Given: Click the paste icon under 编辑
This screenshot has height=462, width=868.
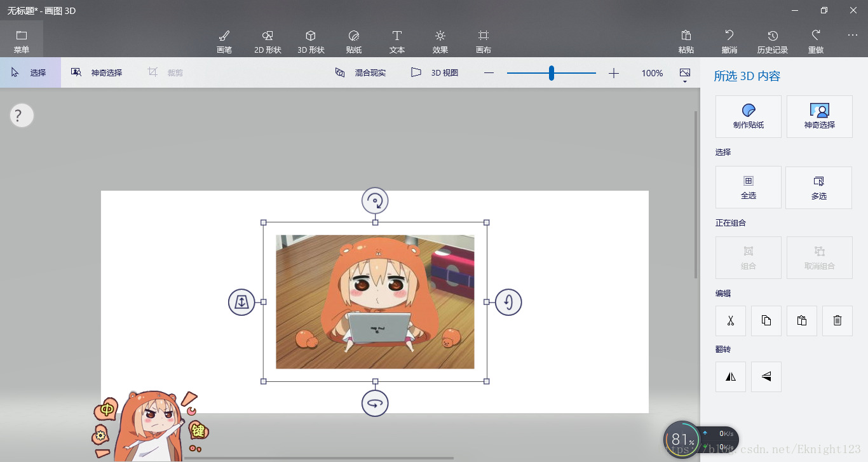Looking at the screenshot, I should tap(802, 321).
